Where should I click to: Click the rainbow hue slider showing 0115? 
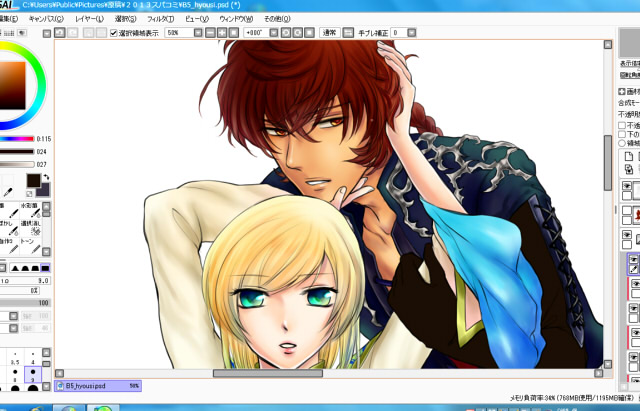point(17,139)
